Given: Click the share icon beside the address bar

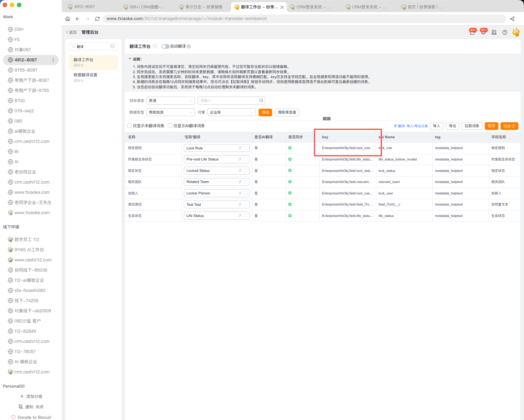Looking at the screenshot, I should (x=512, y=19).
